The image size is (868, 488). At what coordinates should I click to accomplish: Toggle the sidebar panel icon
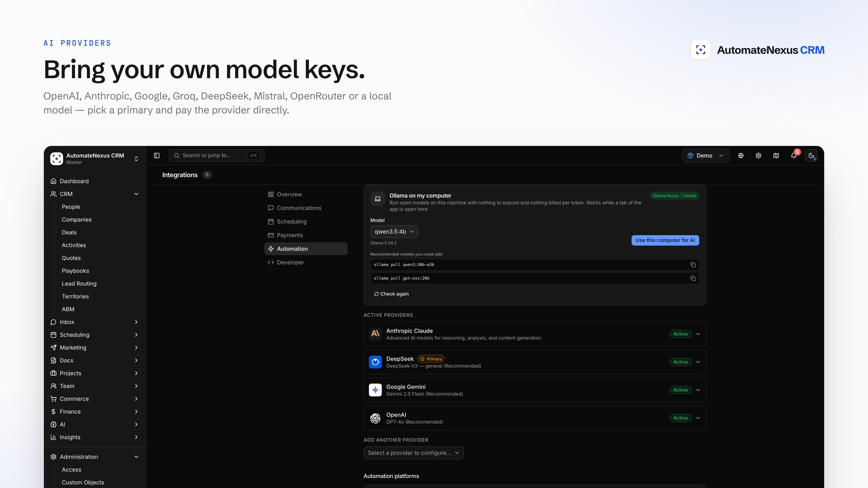pos(157,156)
